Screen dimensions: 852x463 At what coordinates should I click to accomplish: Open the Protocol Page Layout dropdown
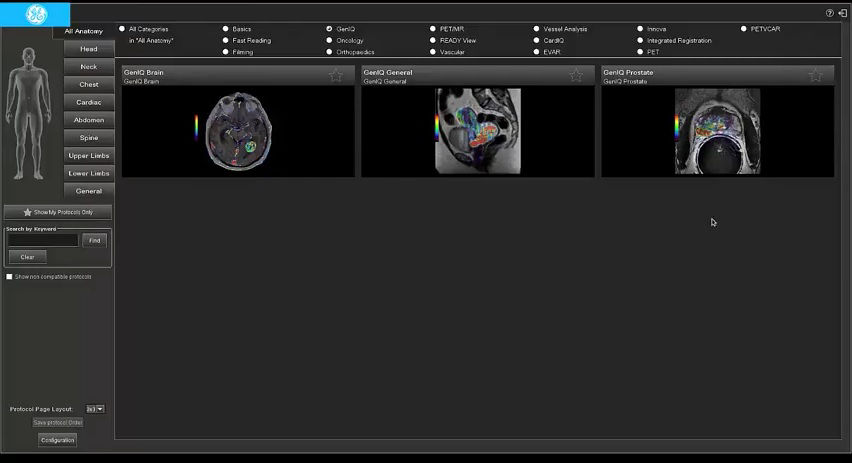(x=95, y=409)
